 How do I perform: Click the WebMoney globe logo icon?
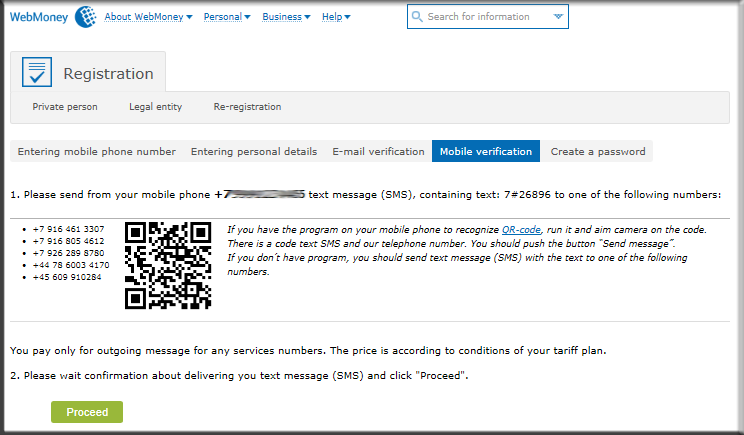click(x=85, y=17)
